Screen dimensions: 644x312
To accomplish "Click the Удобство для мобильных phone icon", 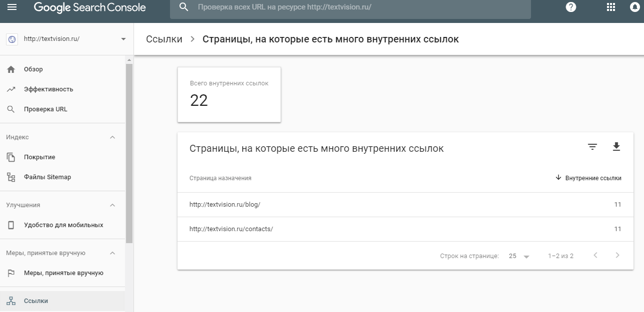I will (10, 225).
